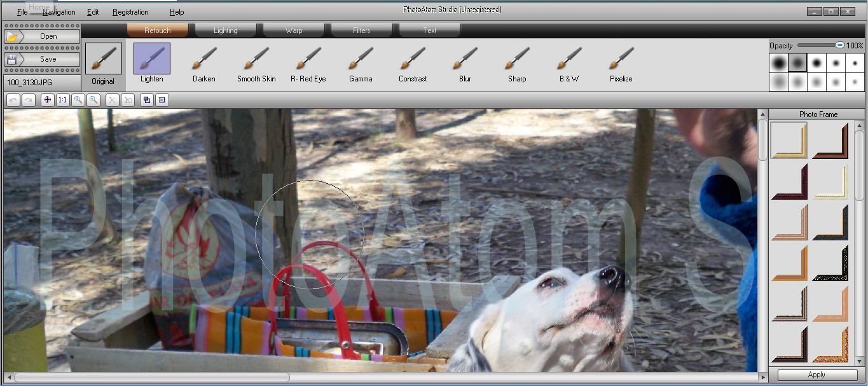Choose the mahogany frame, top right
868x386 pixels.
click(830, 141)
